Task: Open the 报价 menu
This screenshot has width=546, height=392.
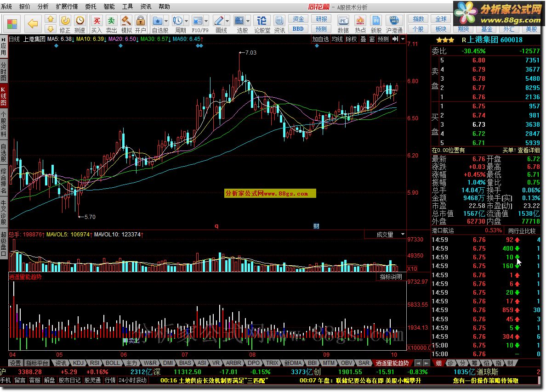Action: pos(24,6)
